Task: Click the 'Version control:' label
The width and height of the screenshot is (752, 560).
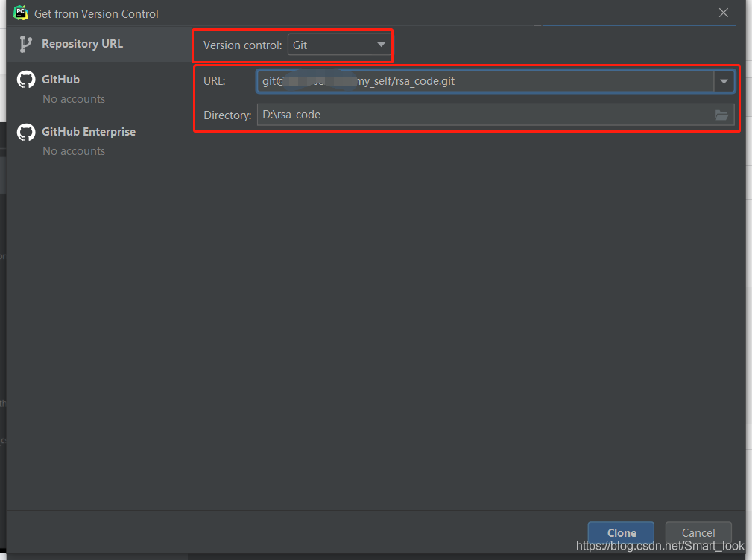Action: click(243, 45)
